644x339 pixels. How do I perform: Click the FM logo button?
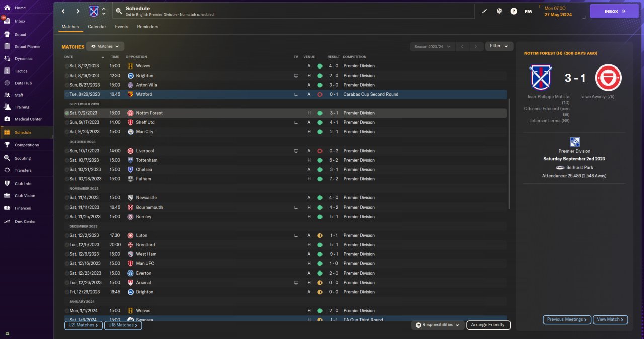tap(528, 11)
